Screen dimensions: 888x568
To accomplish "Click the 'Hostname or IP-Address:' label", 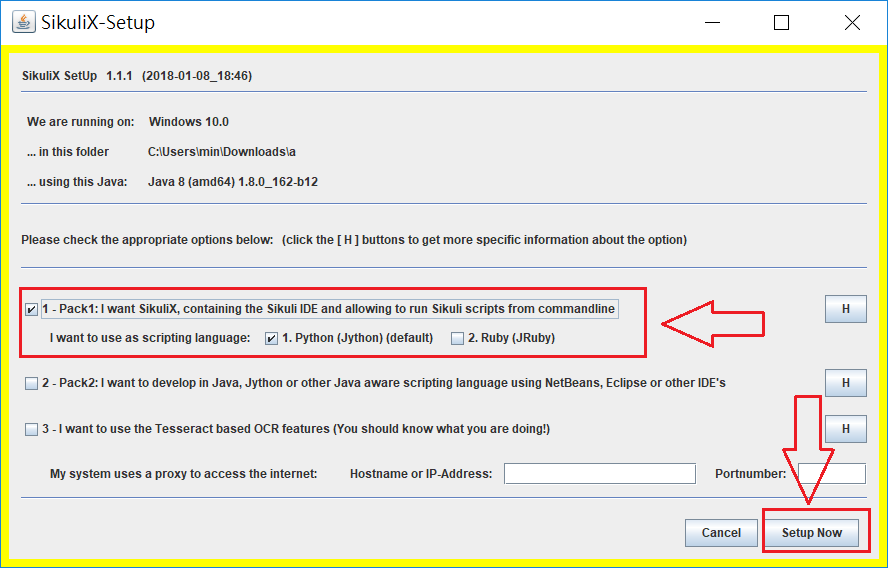I will [x=421, y=473].
